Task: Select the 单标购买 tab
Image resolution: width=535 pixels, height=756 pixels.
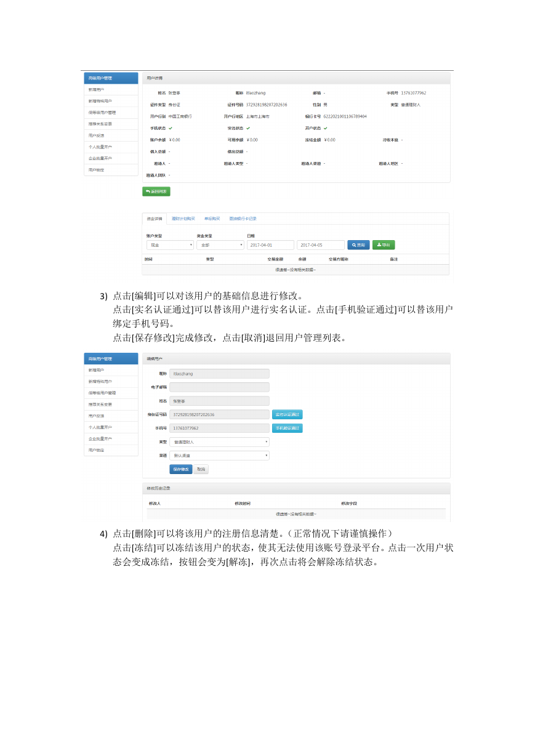Action: click(212, 219)
